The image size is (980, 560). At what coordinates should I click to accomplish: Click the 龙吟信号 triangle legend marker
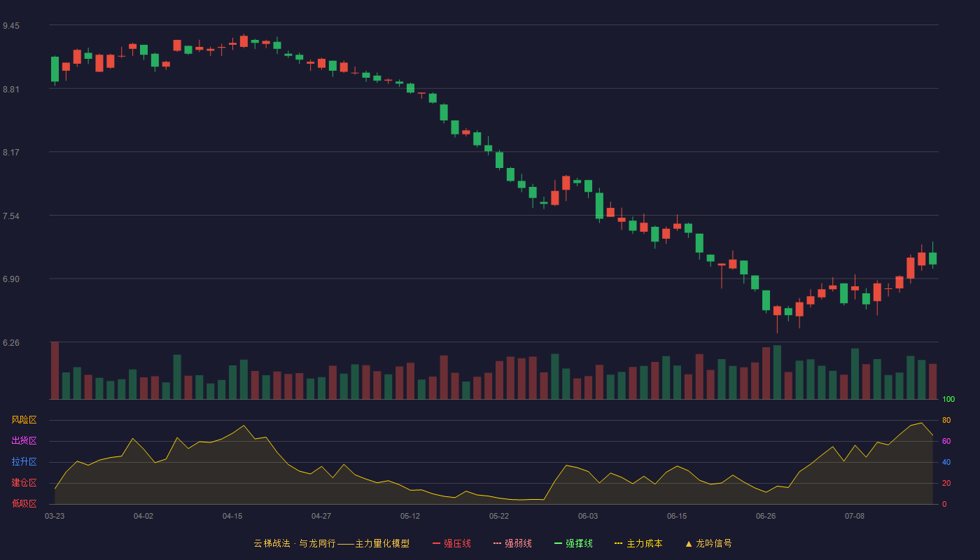[689, 543]
